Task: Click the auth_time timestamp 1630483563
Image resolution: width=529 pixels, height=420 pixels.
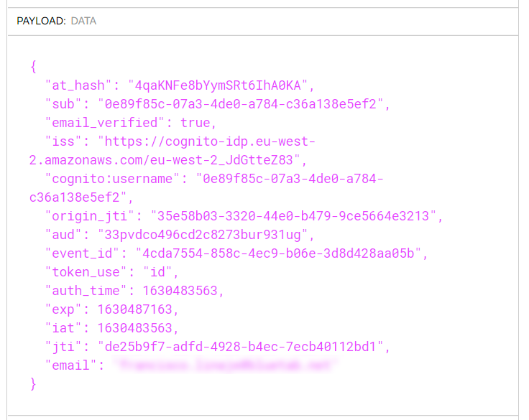Action: [x=183, y=291]
